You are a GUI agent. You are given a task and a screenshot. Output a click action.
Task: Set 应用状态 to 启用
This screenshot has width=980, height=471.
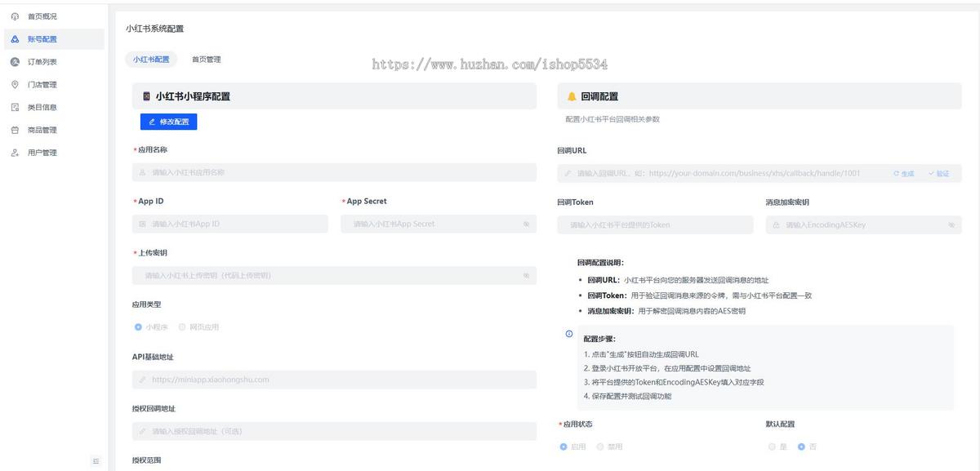click(x=573, y=447)
